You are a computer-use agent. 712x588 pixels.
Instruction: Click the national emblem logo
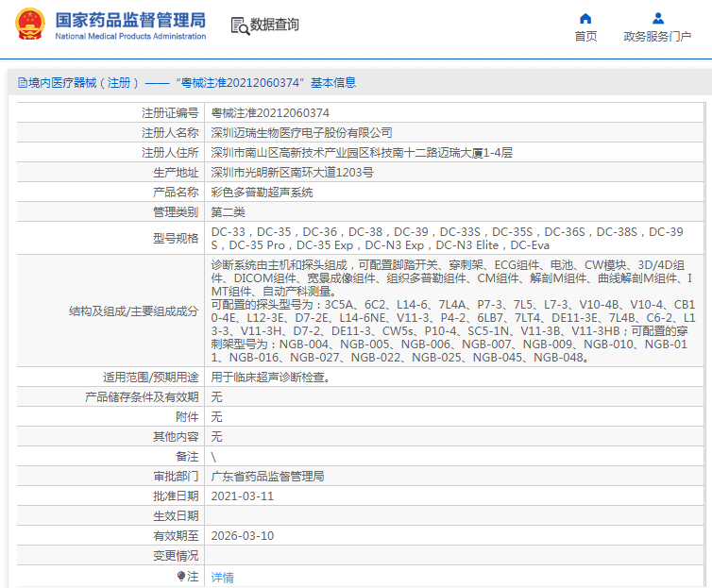pyautogui.click(x=30, y=25)
